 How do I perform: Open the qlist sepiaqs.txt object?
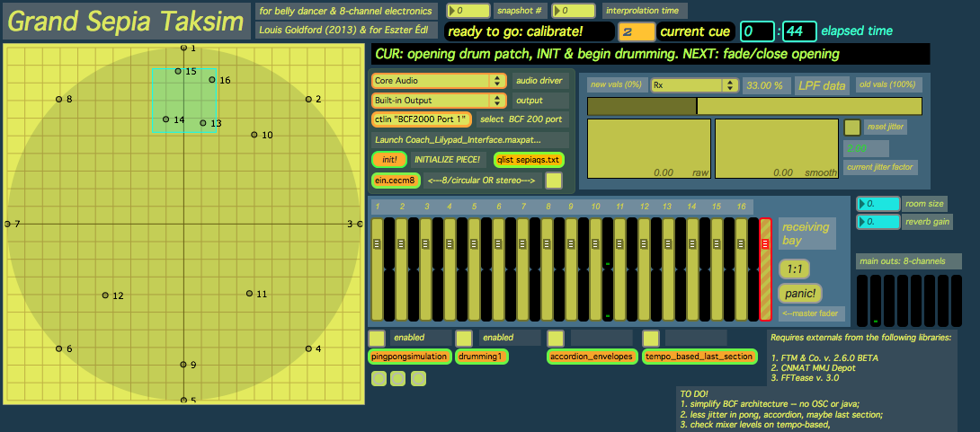point(530,159)
